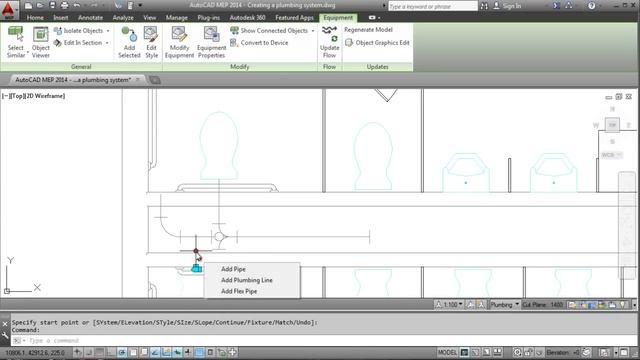Expand the Edit In Section dropdown arrow
640x360 pixels.
coord(107,43)
